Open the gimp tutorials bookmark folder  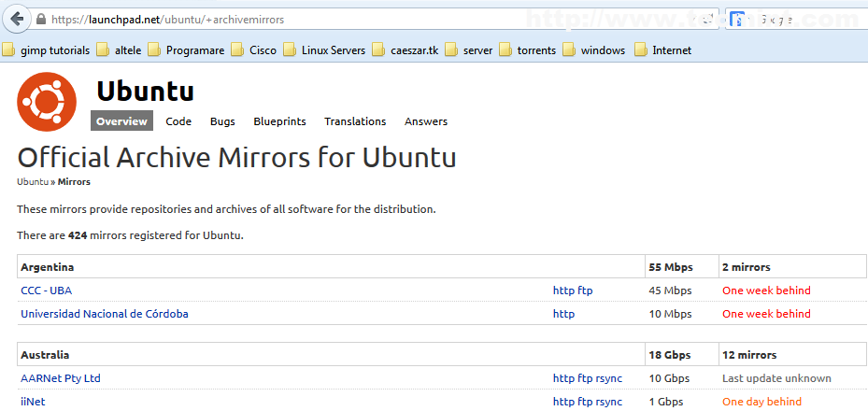click(46, 50)
